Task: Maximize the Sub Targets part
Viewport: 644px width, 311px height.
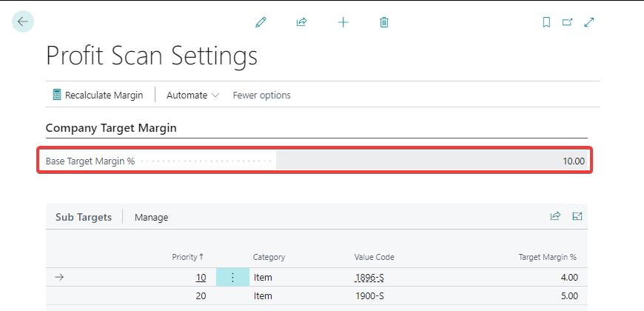Action: pyautogui.click(x=577, y=216)
